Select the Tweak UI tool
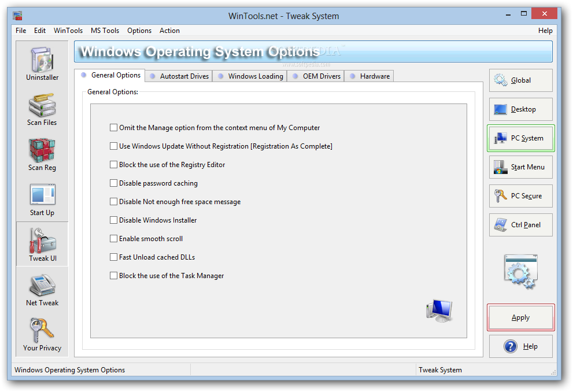Viewport: 573px width, 392px height. coord(42,244)
